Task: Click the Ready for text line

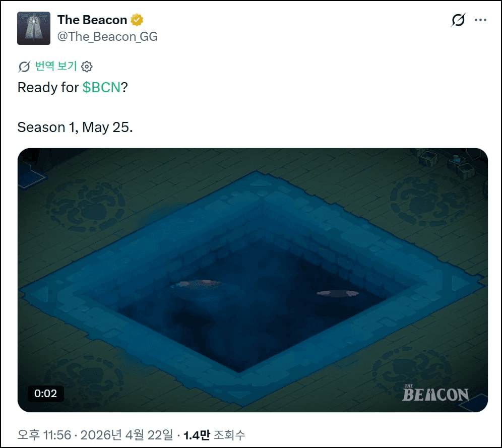Action: click(73, 87)
